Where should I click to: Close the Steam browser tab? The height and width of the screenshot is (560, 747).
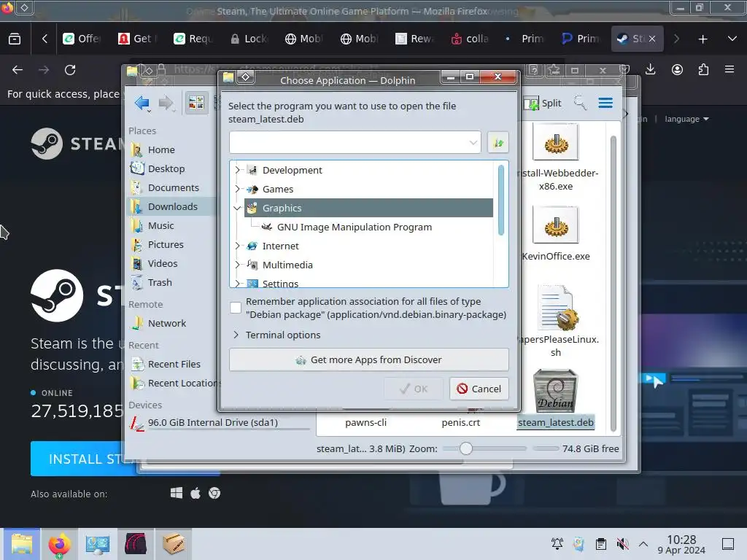(x=651, y=39)
